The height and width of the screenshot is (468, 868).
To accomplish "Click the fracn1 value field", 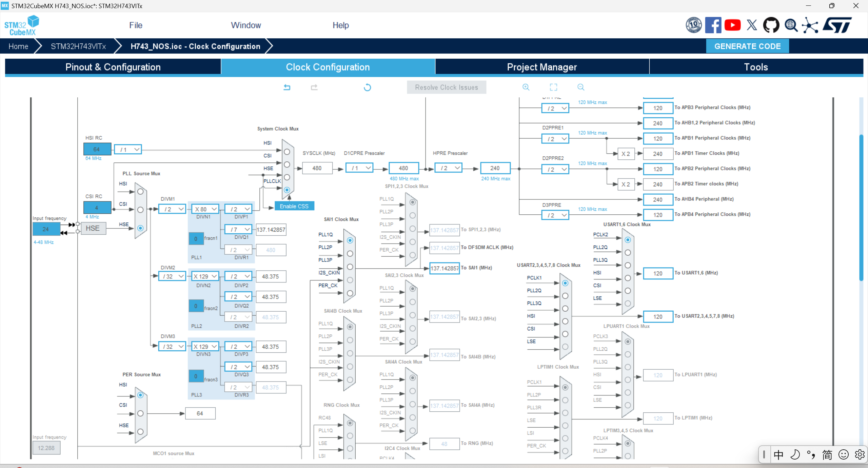I will coord(196,239).
